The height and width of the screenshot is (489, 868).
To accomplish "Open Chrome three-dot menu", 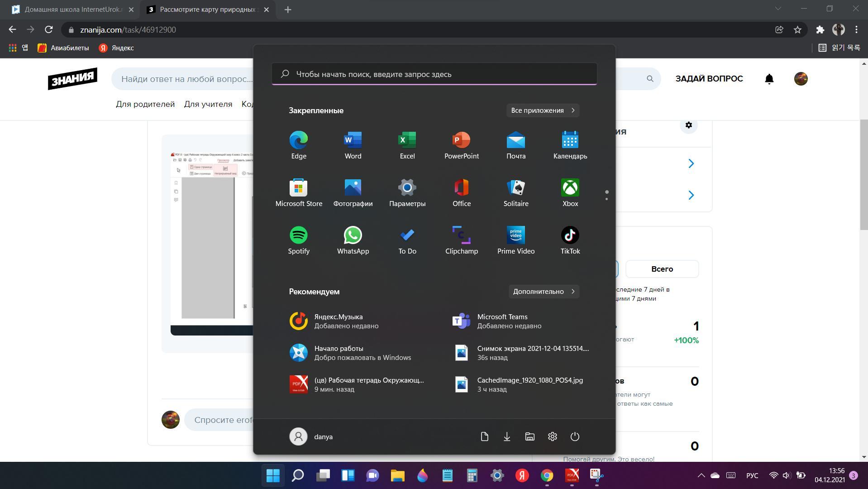I will (856, 30).
